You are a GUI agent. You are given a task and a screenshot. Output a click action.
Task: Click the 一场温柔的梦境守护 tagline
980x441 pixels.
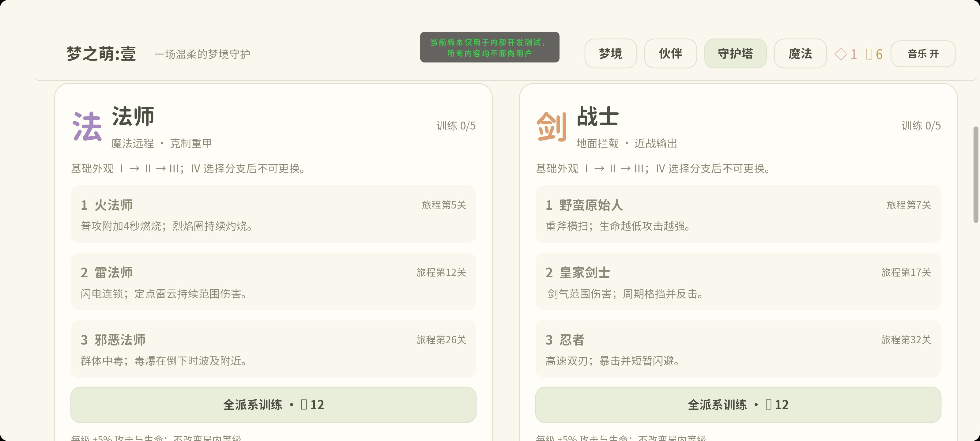pyautogui.click(x=202, y=55)
